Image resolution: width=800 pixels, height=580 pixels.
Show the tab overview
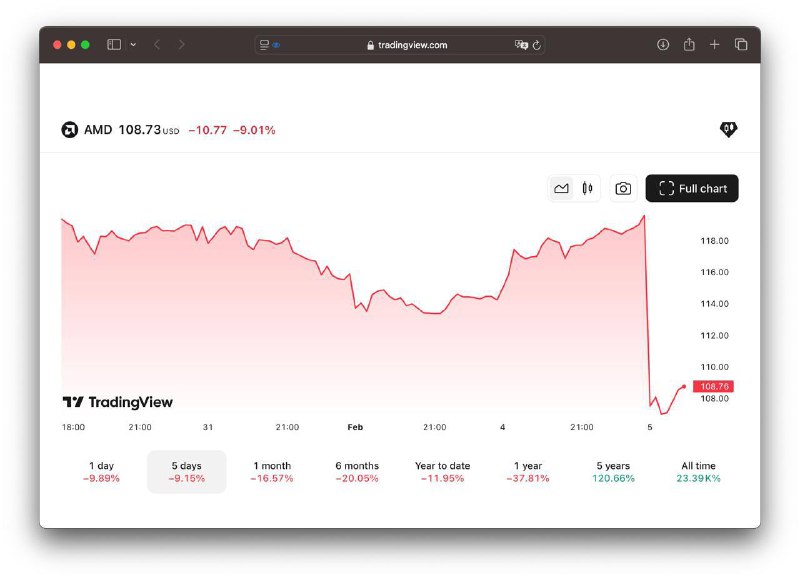click(741, 45)
